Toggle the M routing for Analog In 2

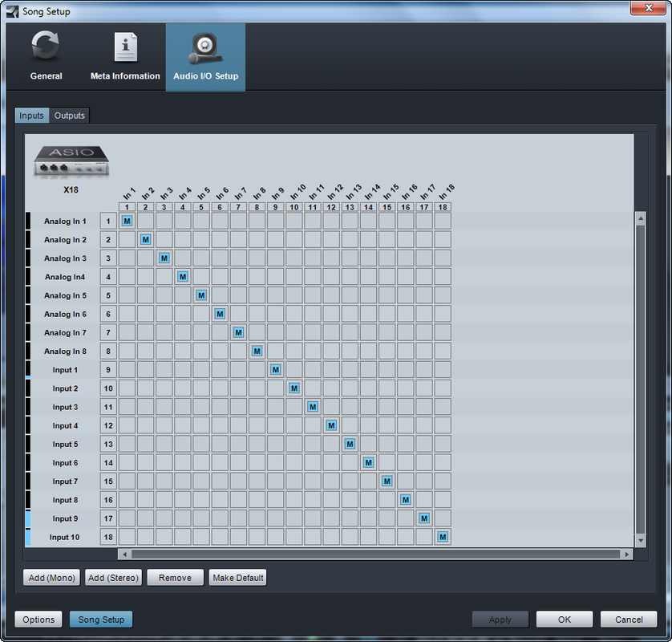(x=146, y=239)
